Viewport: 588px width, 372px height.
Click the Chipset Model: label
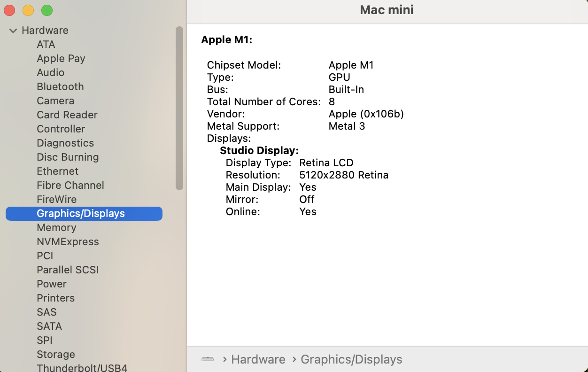[x=244, y=65]
